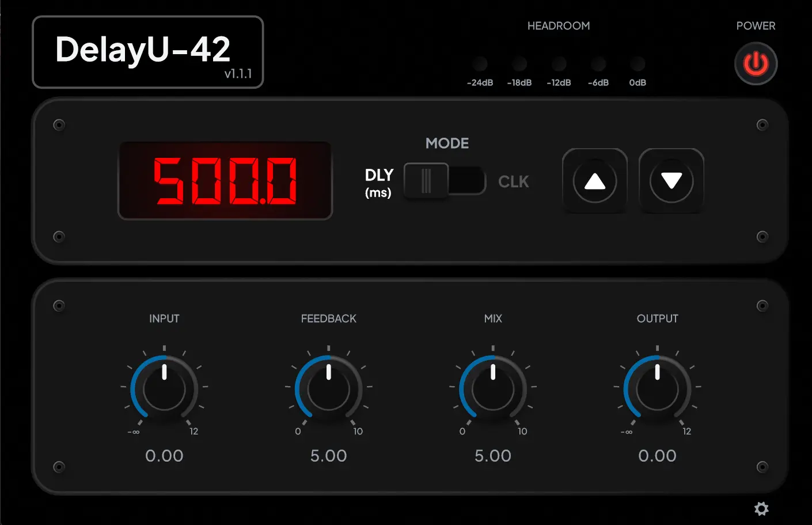
Task: Click the OUTPUT value 0.00 readout
Action: [657, 456]
